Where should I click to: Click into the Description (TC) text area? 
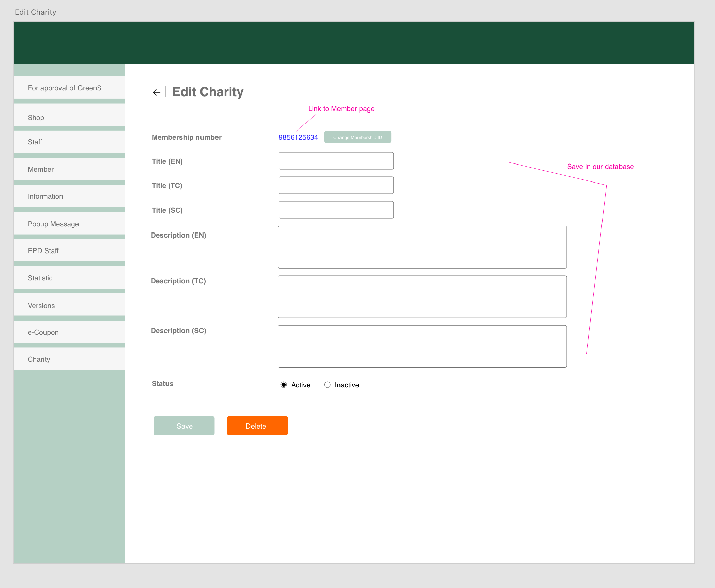[422, 297]
